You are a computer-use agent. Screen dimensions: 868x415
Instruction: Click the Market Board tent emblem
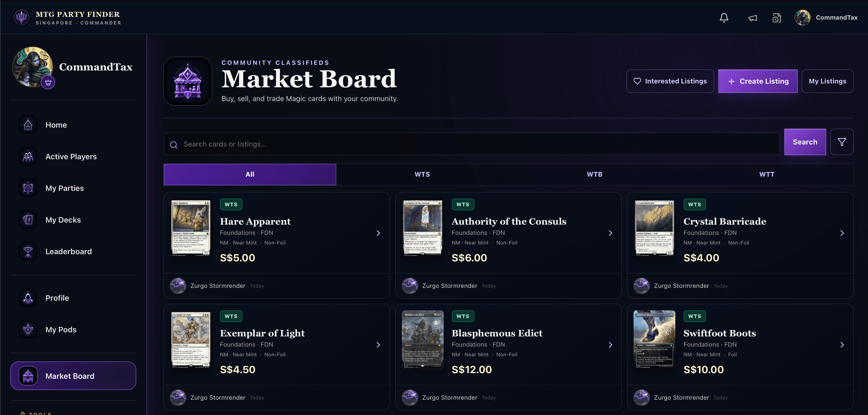(188, 81)
